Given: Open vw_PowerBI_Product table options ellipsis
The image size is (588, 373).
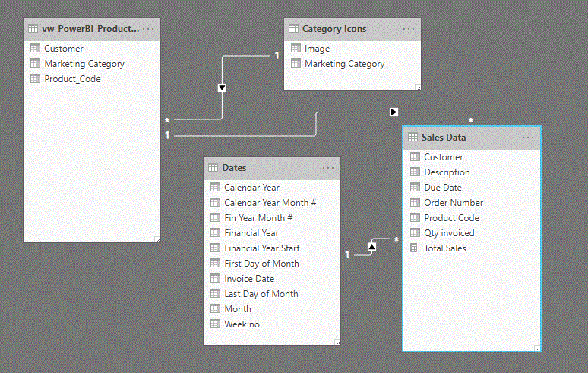Looking at the screenshot, I should pyautogui.click(x=148, y=29).
